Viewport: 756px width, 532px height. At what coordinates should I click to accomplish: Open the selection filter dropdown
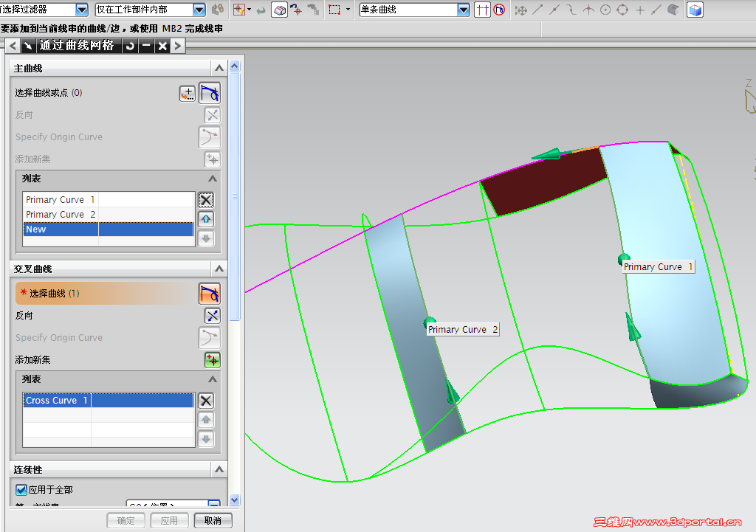(x=82, y=10)
